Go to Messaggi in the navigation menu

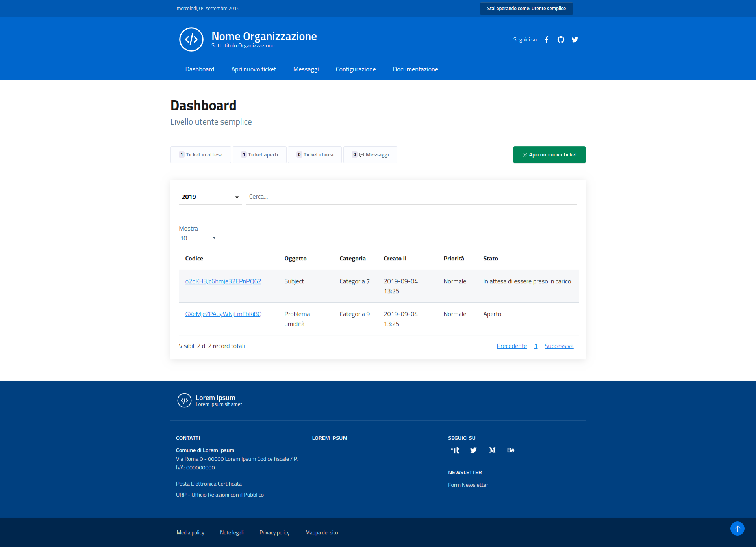[306, 69]
